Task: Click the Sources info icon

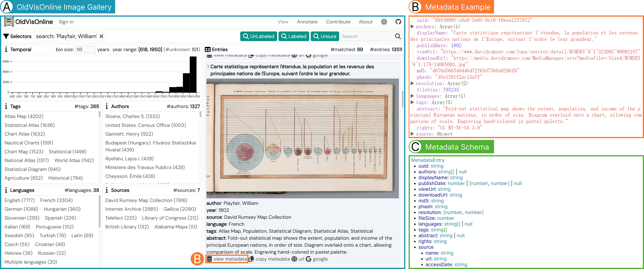Action: pyautogui.click(x=107, y=190)
